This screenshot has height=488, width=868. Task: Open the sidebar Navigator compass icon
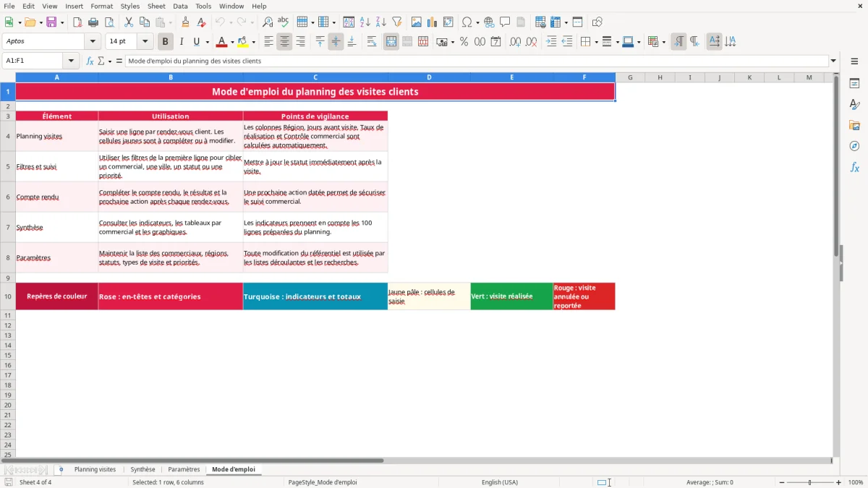point(854,147)
